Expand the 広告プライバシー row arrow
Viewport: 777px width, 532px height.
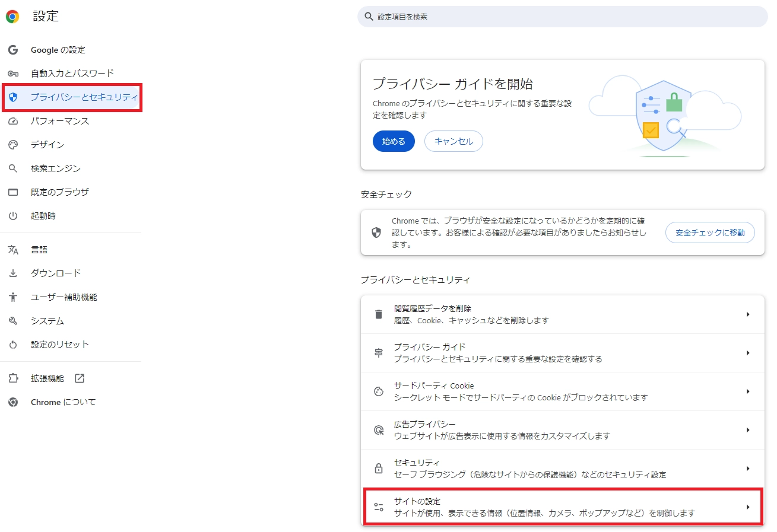point(748,430)
